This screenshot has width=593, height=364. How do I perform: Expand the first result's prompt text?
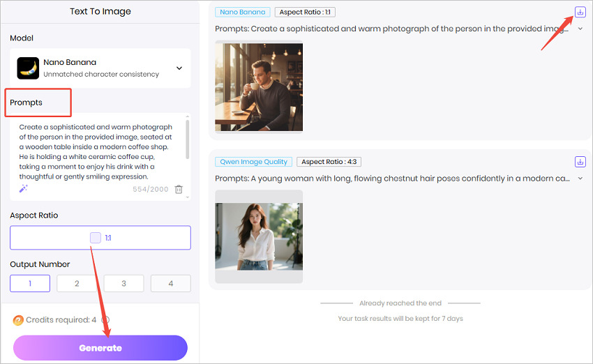click(x=580, y=29)
